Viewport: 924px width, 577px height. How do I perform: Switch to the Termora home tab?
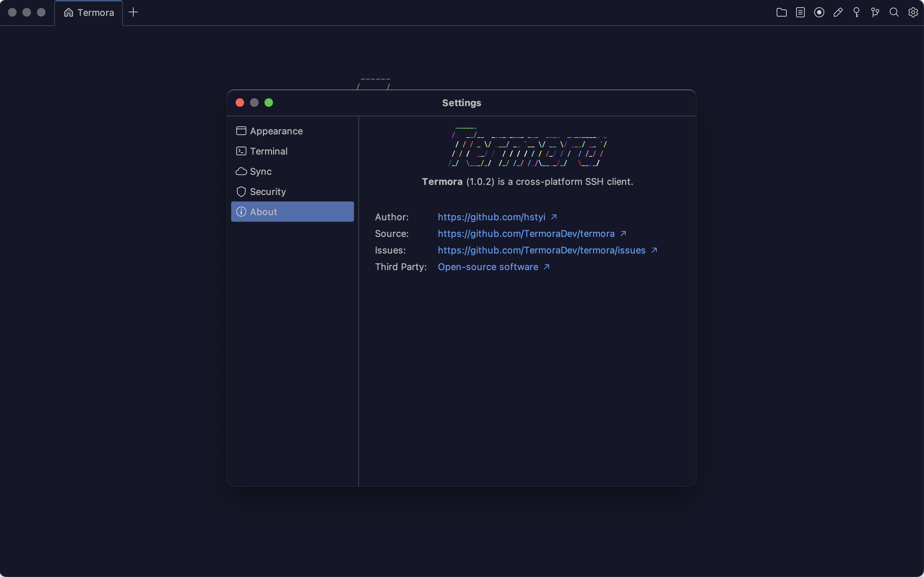point(88,13)
